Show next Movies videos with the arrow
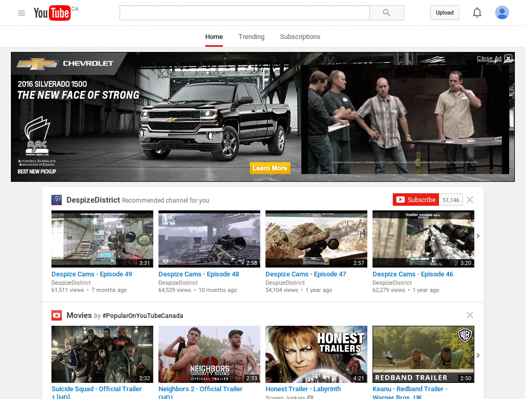The width and height of the screenshot is (532, 399). coord(478,355)
